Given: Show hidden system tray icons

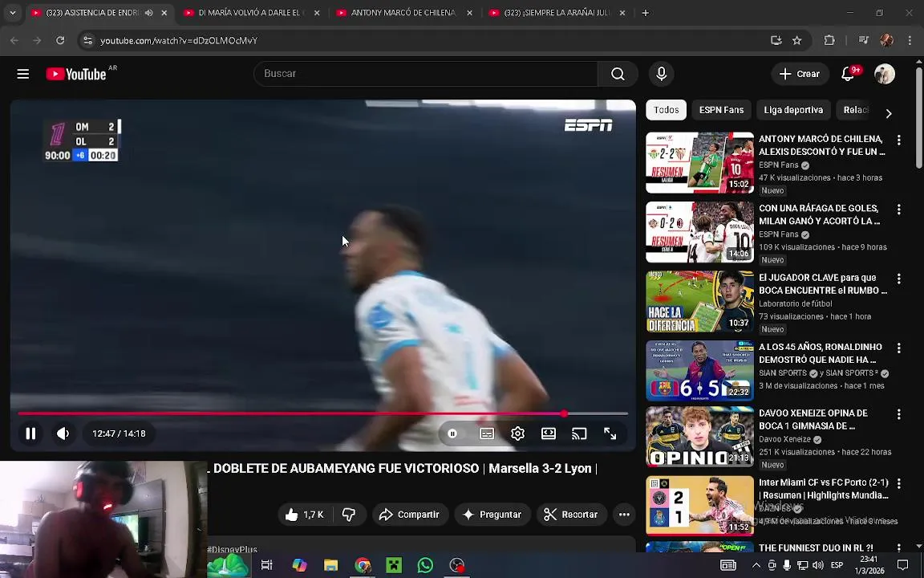Looking at the screenshot, I should (756, 565).
